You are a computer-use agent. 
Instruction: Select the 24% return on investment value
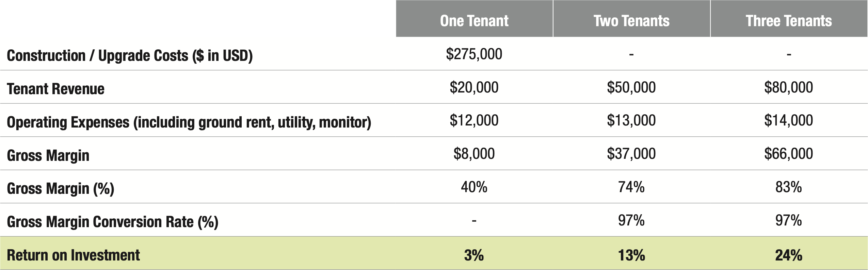coord(789,255)
